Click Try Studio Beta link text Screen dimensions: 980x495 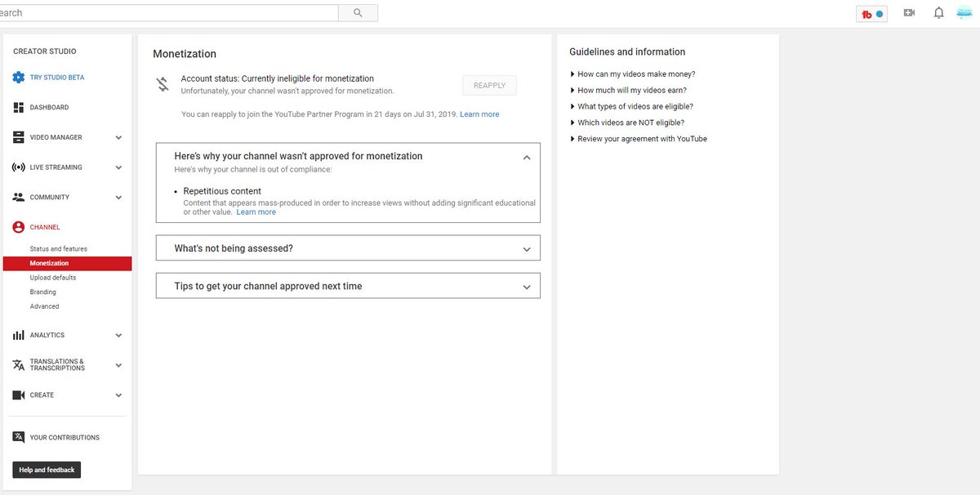57,78
